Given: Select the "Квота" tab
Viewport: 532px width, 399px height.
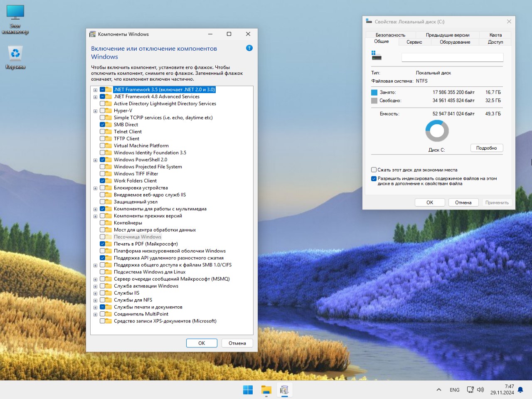Looking at the screenshot, I should point(495,35).
